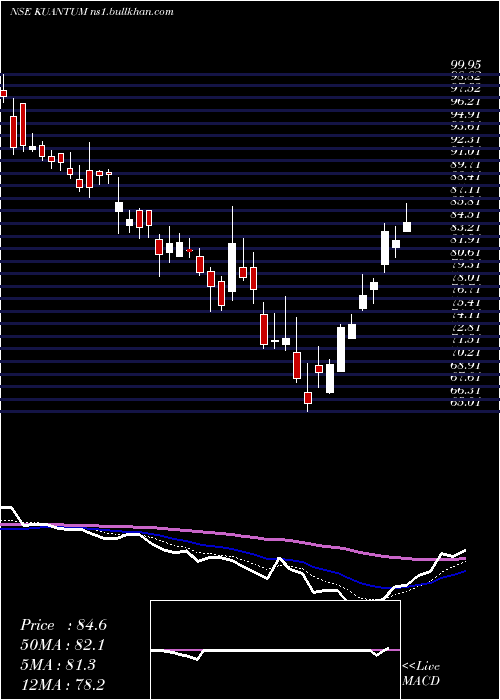500x700 pixels.
Task: Click the 91.01 price axis label
Action: [x=465, y=152]
